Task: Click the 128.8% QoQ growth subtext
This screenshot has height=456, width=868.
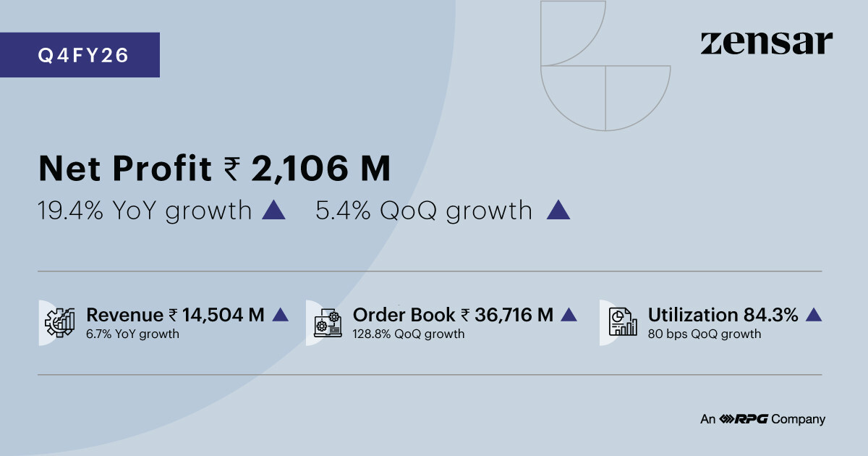Action: coord(409,334)
